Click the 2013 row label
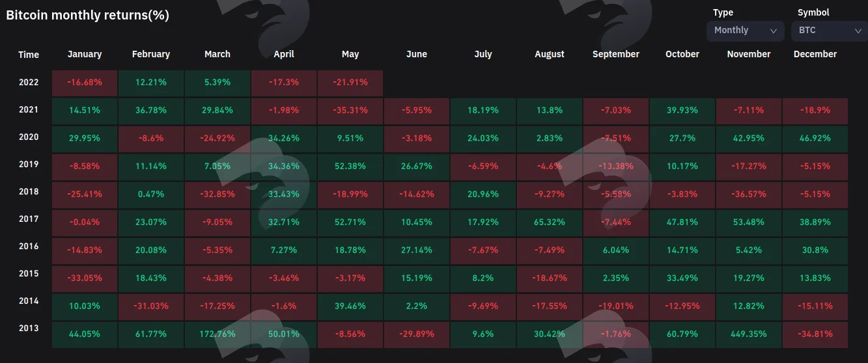 (x=29, y=329)
